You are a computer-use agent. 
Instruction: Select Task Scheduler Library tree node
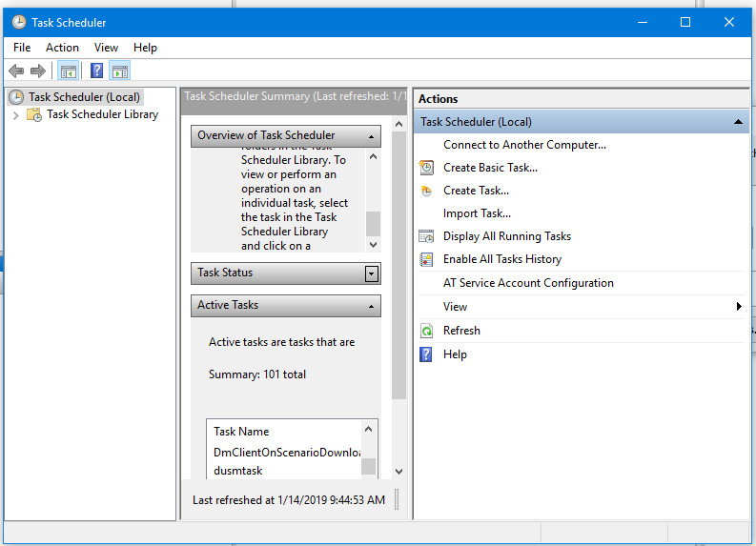(x=102, y=114)
